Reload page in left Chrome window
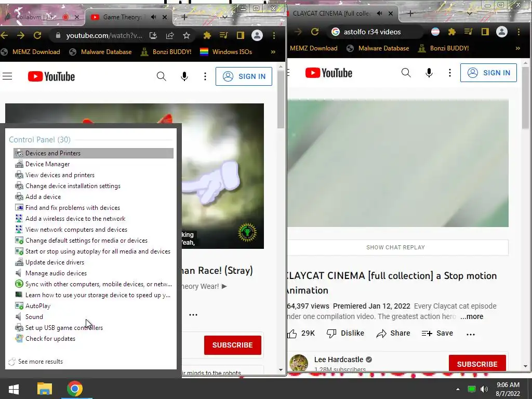The image size is (532, 399). (37, 35)
